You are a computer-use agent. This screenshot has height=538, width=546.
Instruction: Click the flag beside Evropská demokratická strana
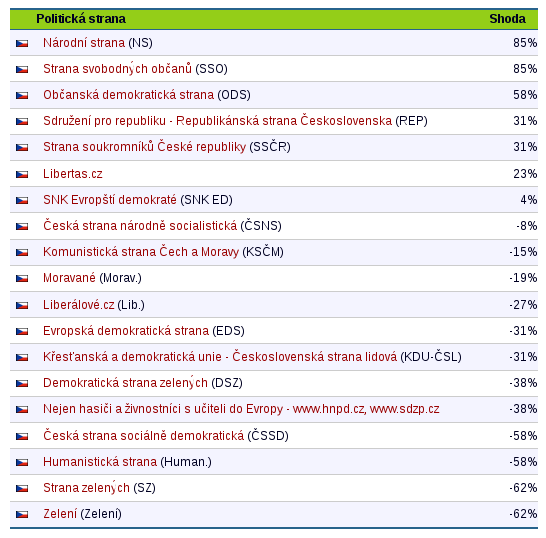pos(22,332)
